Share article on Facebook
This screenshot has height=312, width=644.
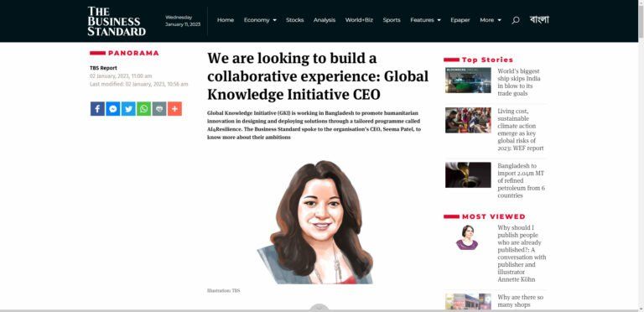[x=97, y=109]
